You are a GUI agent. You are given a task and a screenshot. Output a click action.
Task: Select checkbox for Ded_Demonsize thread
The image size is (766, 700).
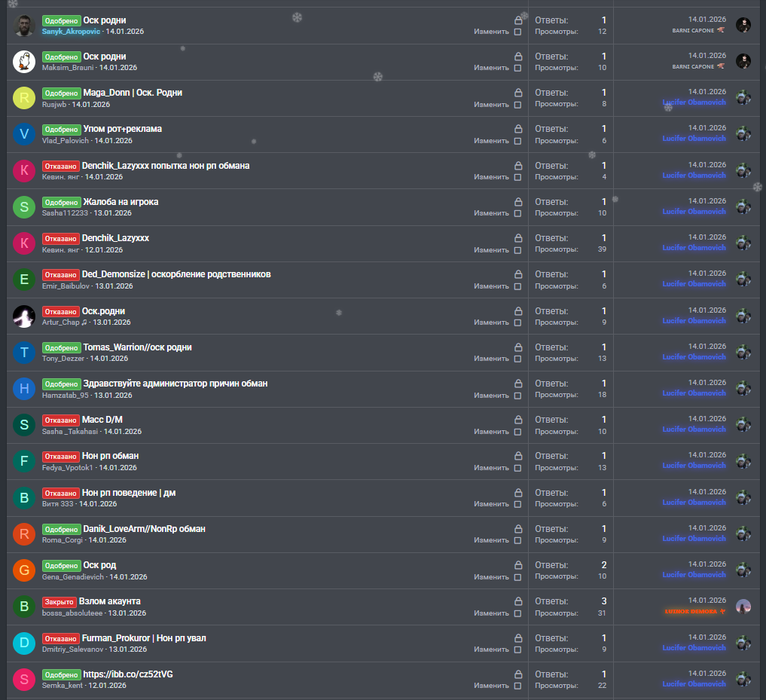tap(518, 286)
